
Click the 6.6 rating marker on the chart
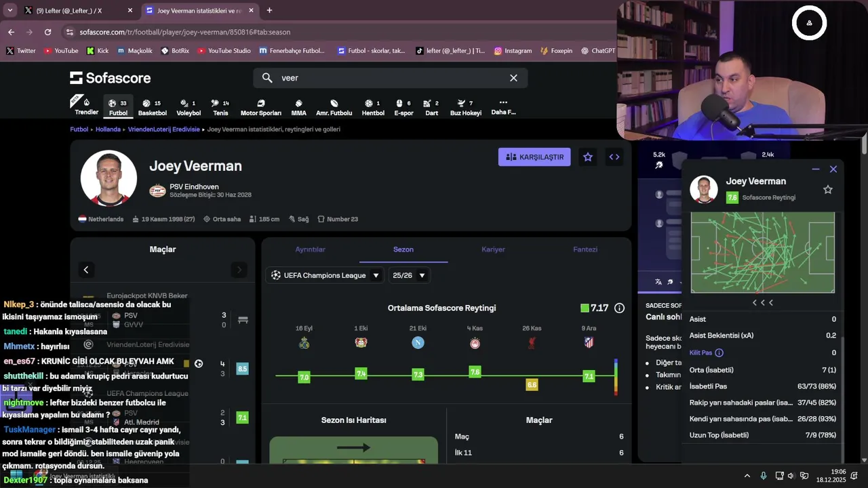pyautogui.click(x=532, y=385)
